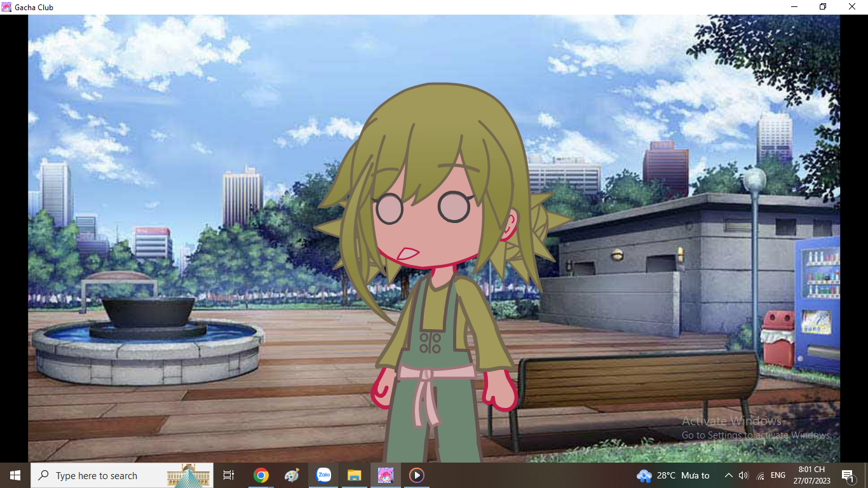This screenshot has height=488, width=868.
Task: Open the media player taskbar icon
Action: pyautogui.click(x=417, y=475)
